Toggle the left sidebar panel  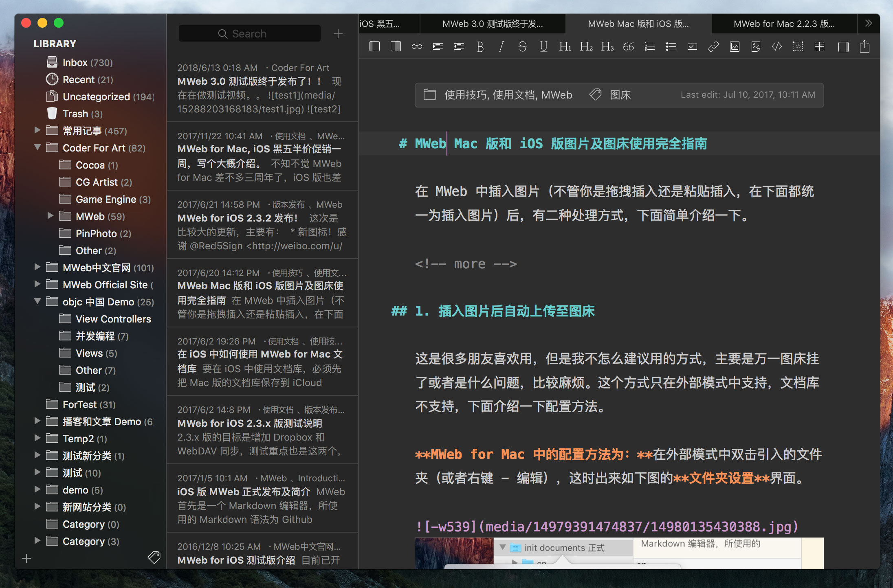[x=374, y=46]
